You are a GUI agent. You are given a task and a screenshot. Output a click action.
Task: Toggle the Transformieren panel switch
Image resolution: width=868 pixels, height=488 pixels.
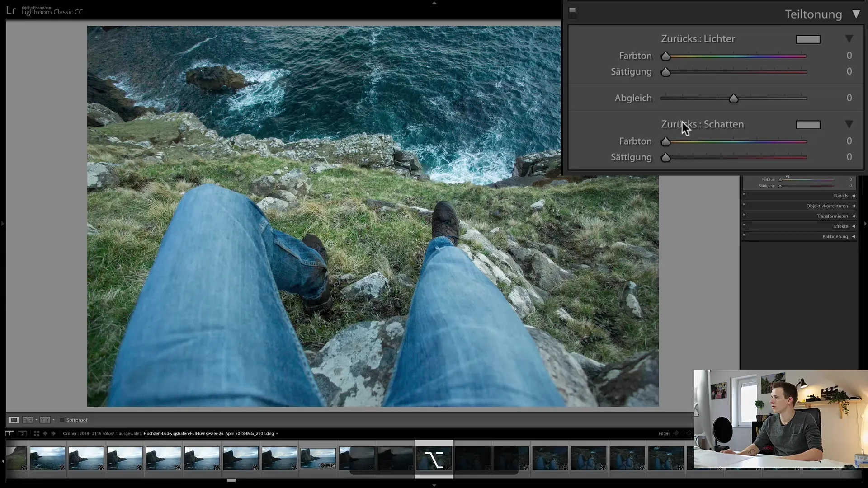pos(744,215)
